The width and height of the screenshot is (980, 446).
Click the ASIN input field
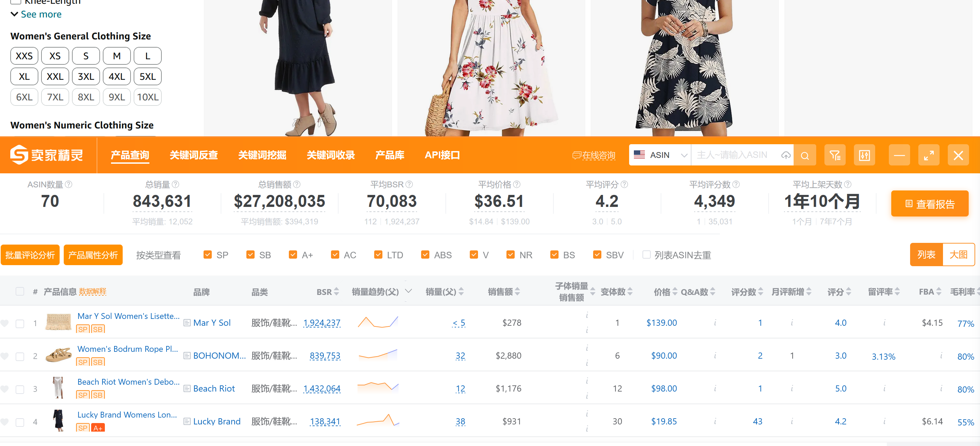tap(732, 155)
